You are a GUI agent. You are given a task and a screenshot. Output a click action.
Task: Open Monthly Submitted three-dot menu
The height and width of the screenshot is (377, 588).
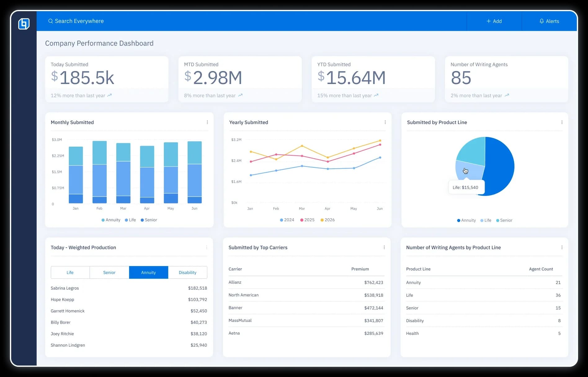(207, 122)
